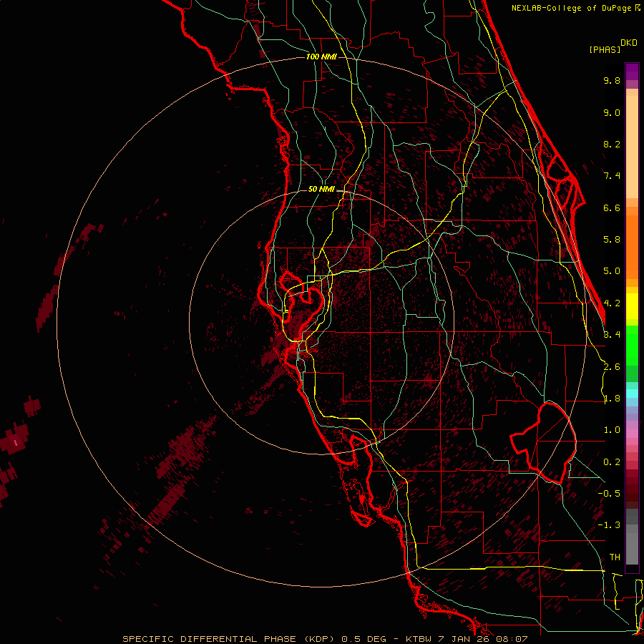
Task: Select the orange swatch beside 5.8
Action: (631, 240)
